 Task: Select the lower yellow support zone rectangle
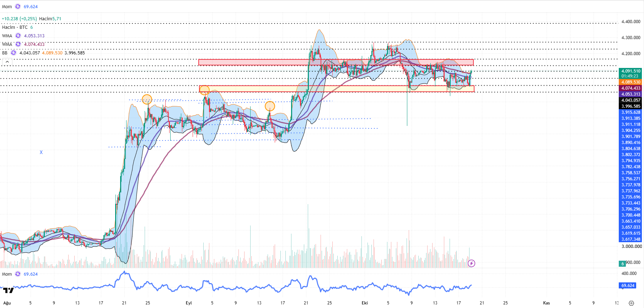pyautogui.click(x=337, y=89)
